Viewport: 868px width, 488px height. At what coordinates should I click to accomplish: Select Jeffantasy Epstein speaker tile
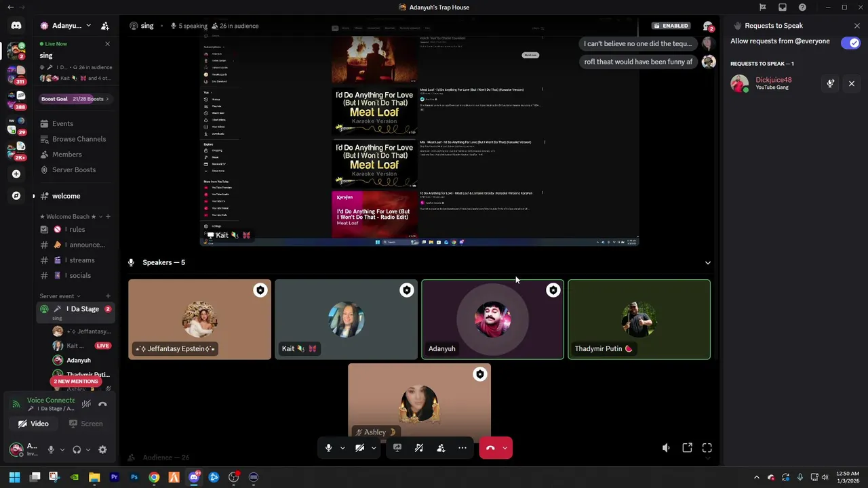199,319
